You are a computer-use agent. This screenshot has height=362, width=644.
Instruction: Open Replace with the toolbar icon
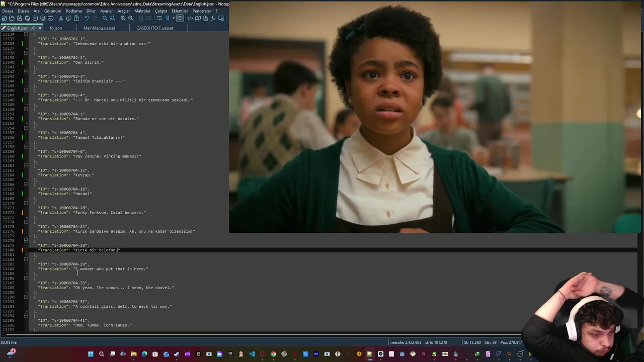pyautogui.click(x=113, y=18)
